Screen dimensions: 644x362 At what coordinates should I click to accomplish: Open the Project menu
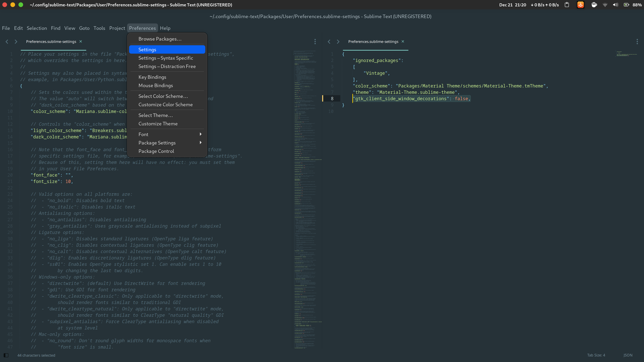point(117,28)
